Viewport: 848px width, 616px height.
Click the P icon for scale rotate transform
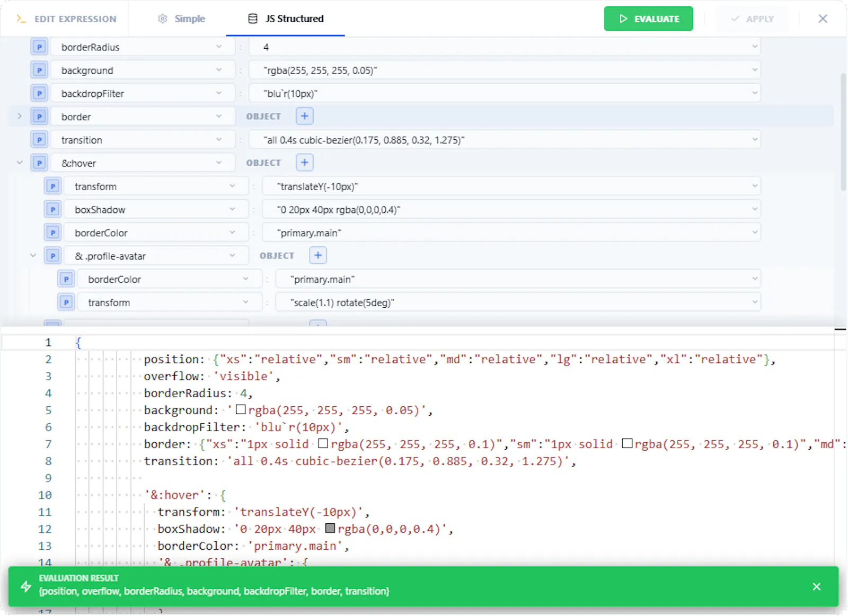[x=66, y=302]
